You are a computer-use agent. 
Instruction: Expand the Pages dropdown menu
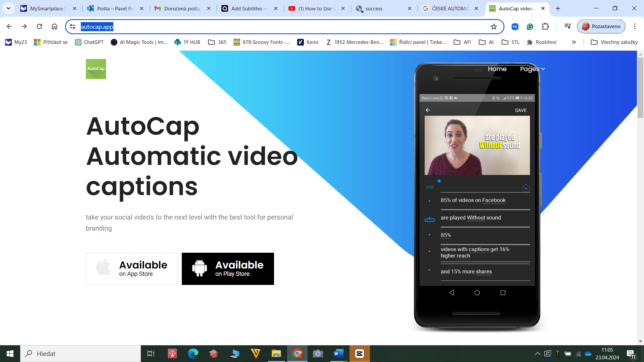532,69
